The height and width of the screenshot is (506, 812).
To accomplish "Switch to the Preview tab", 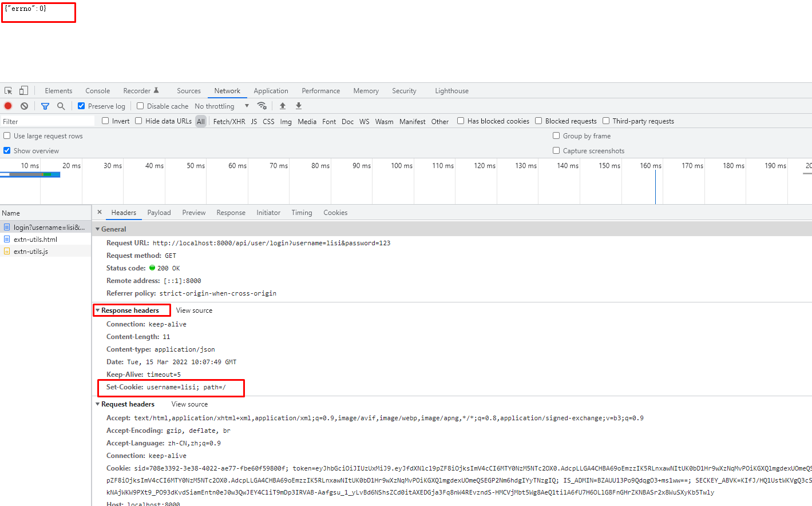I will (194, 213).
